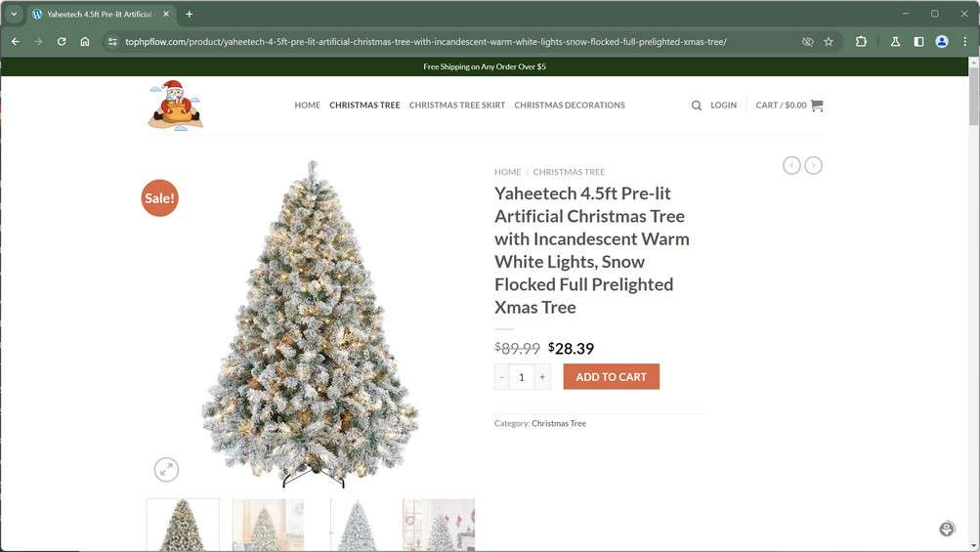
Task: Open Christmas Tree Skirt menu item
Action: tap(457, 106)
